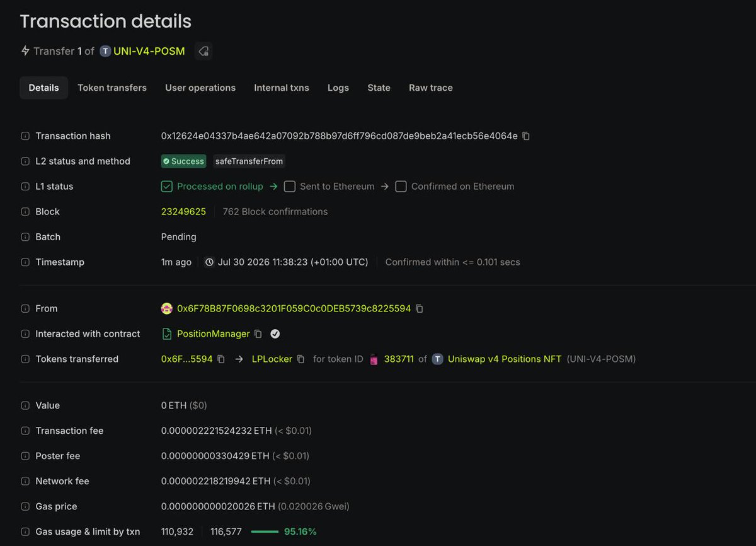
Task: Show info for Gas usage & limit row
Action: [x=25, y=532]
